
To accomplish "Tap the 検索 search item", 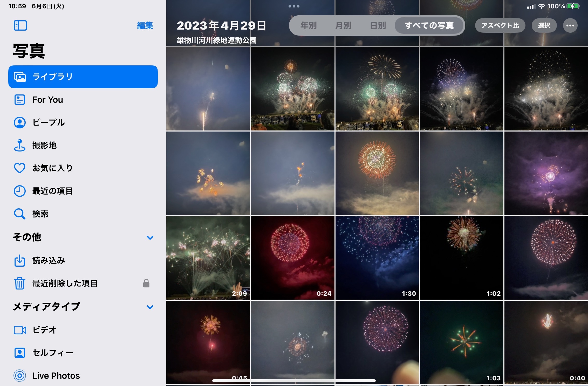I will click(x=40, y=214).
